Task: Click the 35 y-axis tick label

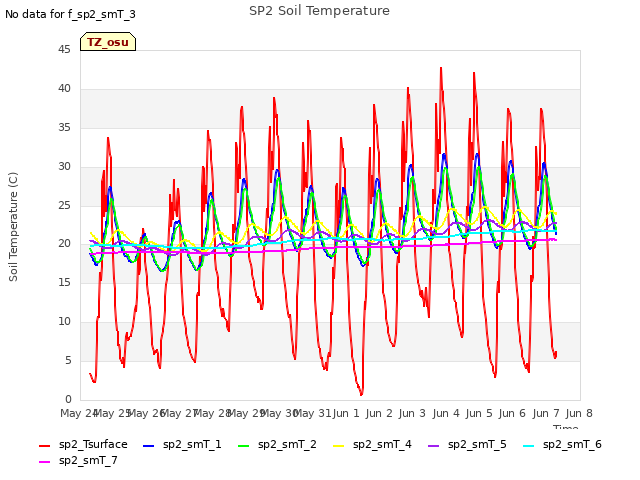Action: [64, 127]
